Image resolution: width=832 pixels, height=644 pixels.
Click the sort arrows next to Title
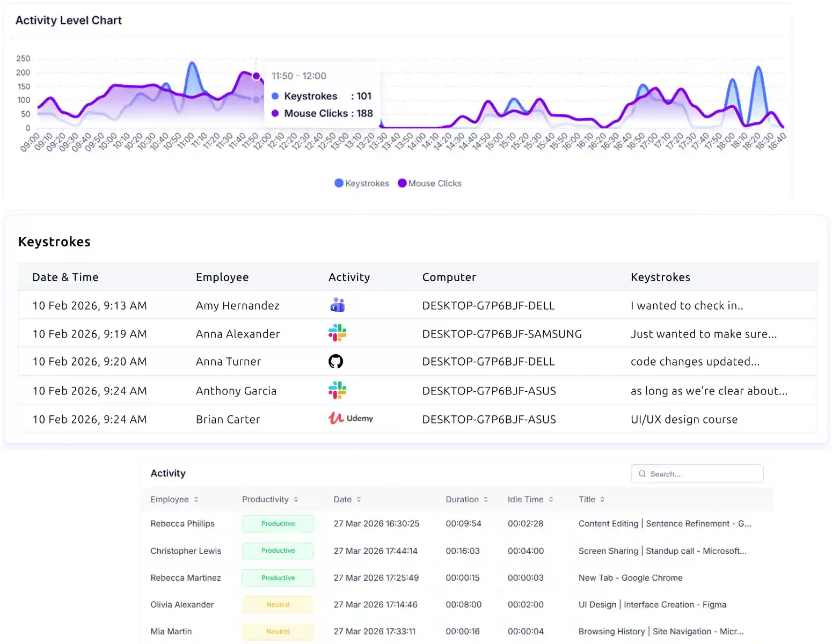coord(602,500)
